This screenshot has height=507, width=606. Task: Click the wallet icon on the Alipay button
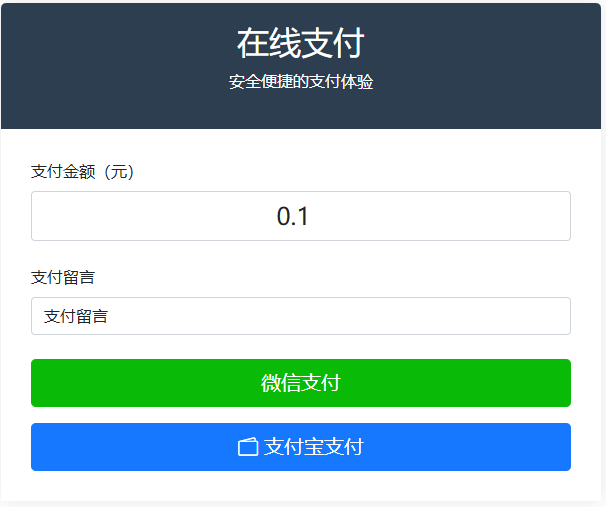pos(248,447)
